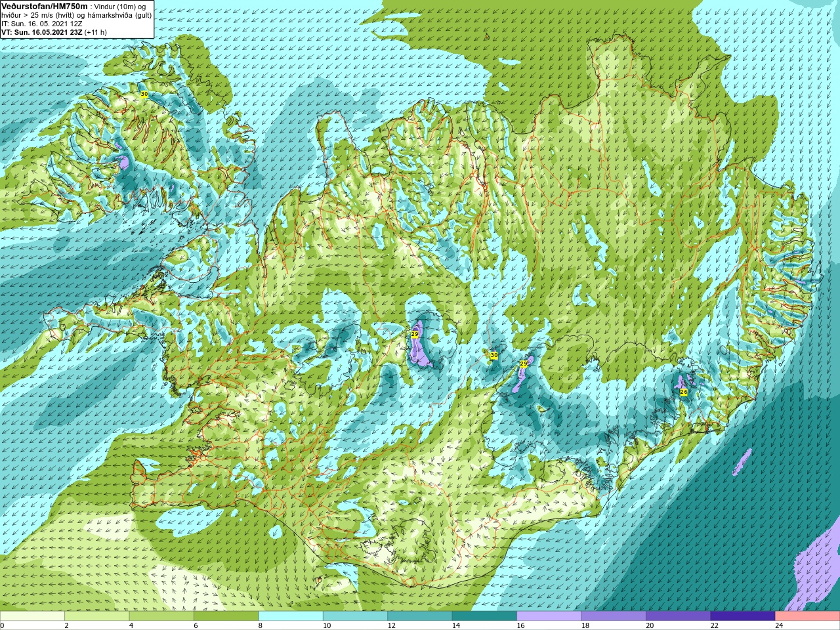Click the yellow 26 gust label
The image size is (840, 630).
[x=683, y=392]
